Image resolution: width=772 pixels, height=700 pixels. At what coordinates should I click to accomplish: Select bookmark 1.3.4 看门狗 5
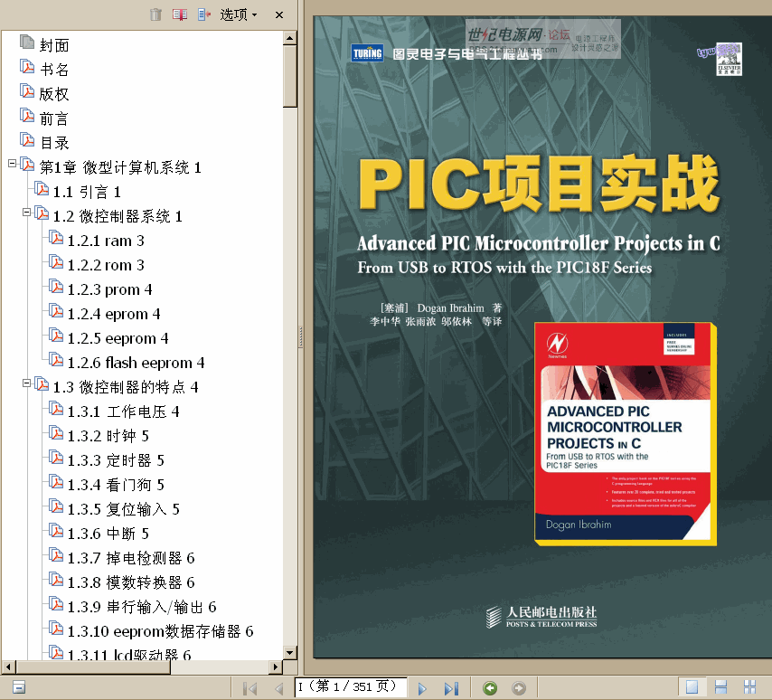pyautogui.click(x=116, y=486)
